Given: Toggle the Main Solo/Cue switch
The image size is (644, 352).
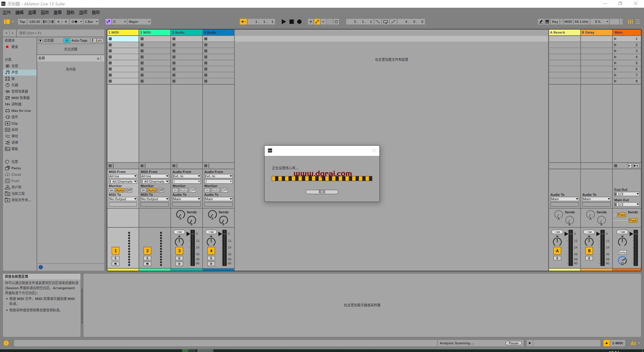Looking at the screenshot, I should (622, 252).
